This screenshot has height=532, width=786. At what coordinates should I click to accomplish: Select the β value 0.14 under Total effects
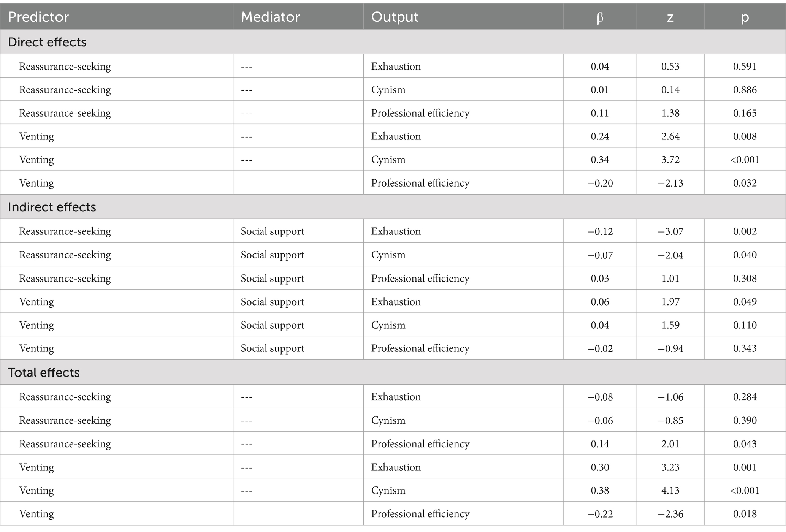tap(600, 444)
